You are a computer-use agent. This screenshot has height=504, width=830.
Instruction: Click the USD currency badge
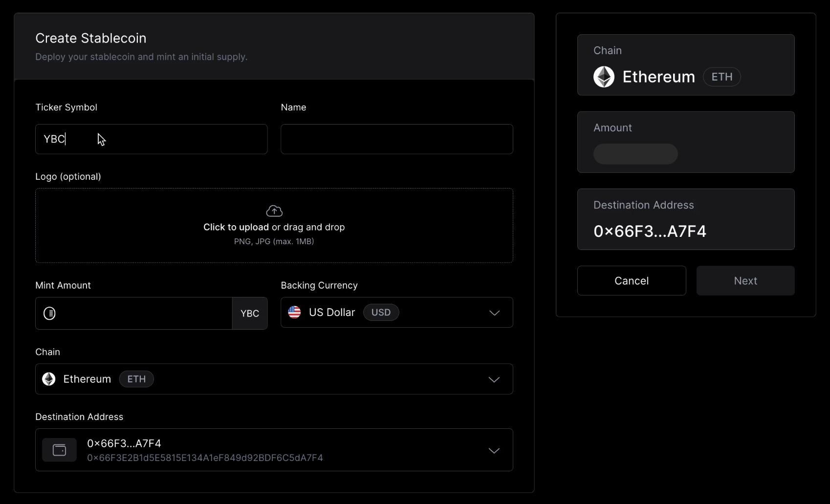tap(381, 313)
